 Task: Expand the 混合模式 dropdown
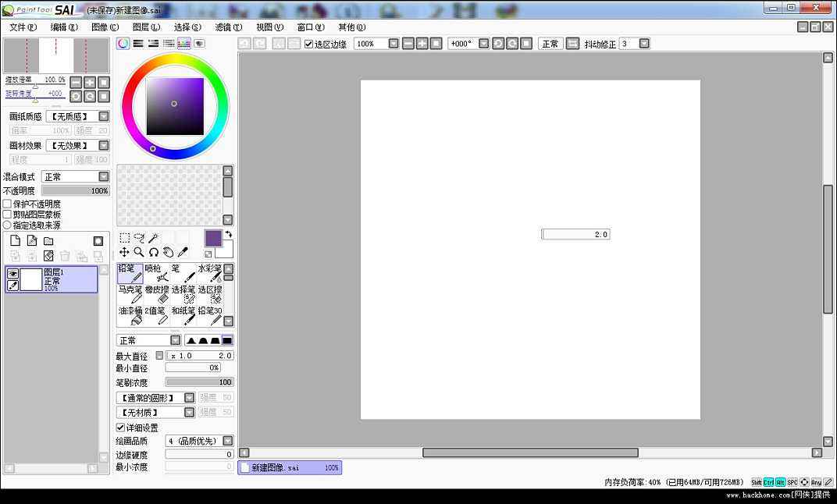point(103,177)
